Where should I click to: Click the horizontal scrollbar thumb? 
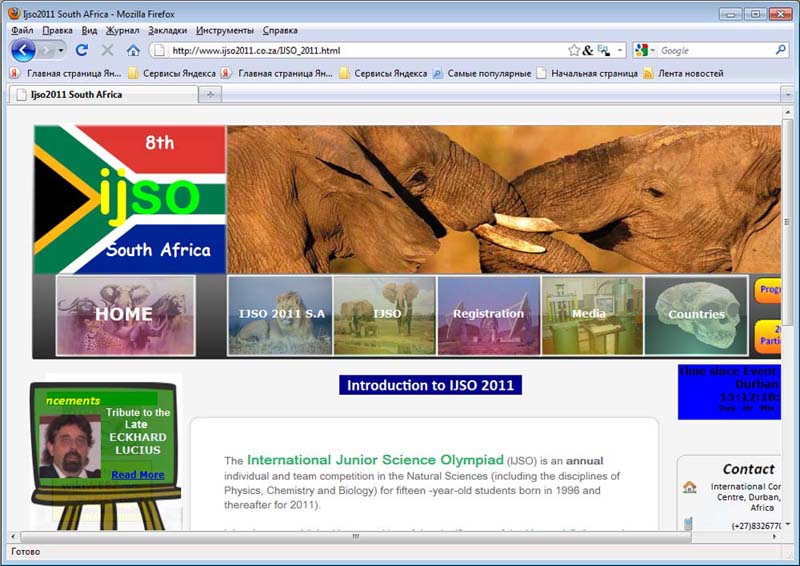[356, 536]
